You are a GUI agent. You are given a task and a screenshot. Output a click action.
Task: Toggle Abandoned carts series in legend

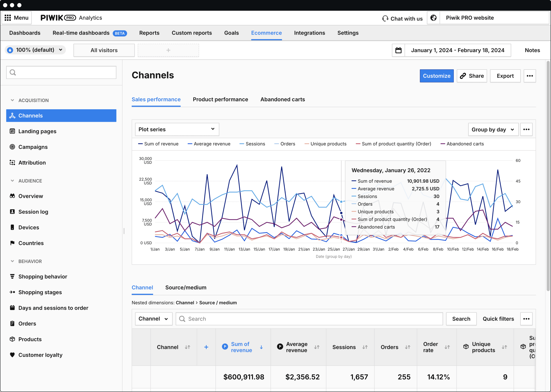pos(462,144)
